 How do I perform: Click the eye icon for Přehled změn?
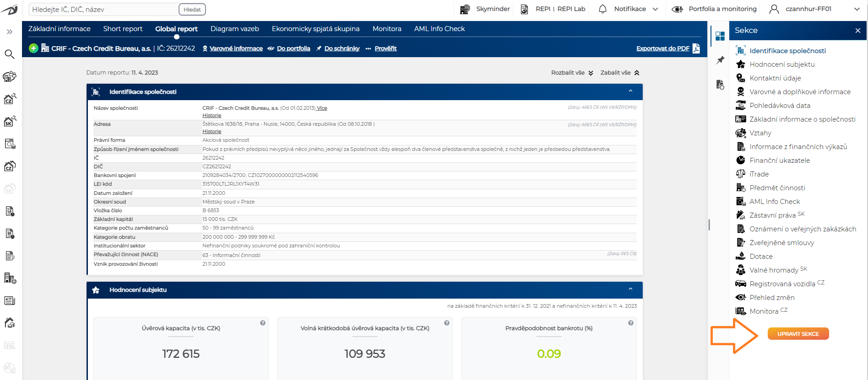click(740, 298)
